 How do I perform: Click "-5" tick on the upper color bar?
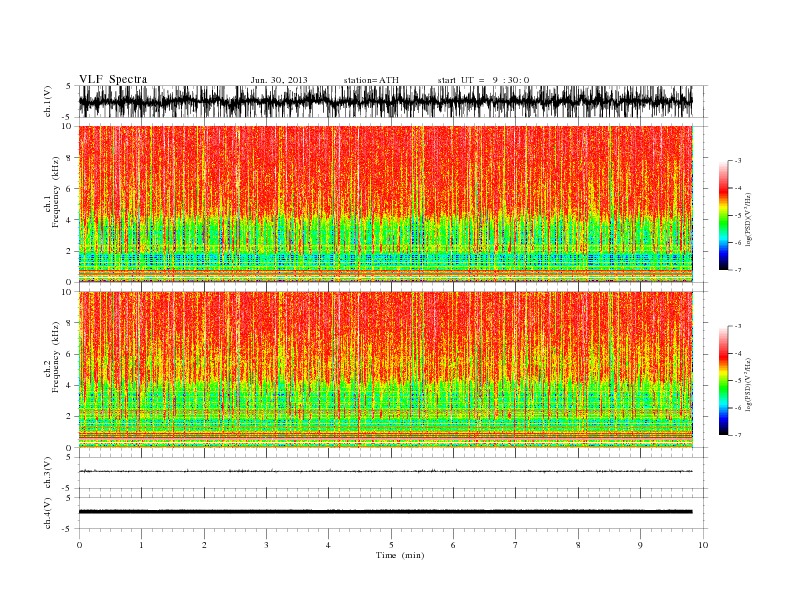pos(738,216)
